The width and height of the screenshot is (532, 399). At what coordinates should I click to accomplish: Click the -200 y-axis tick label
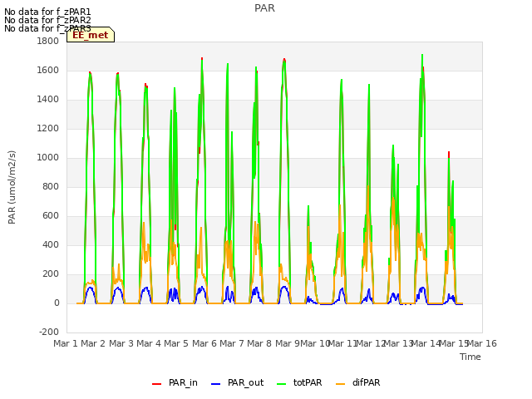(x=49, y=332)
